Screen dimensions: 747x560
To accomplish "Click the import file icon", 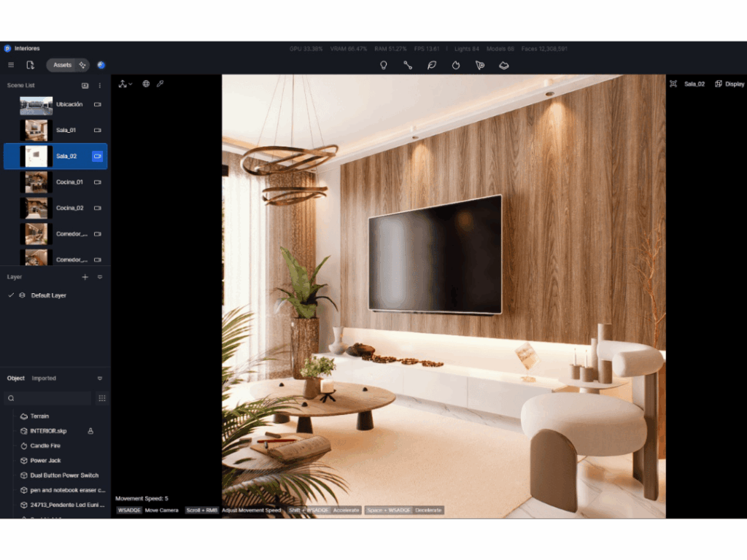I will (31, 65).
